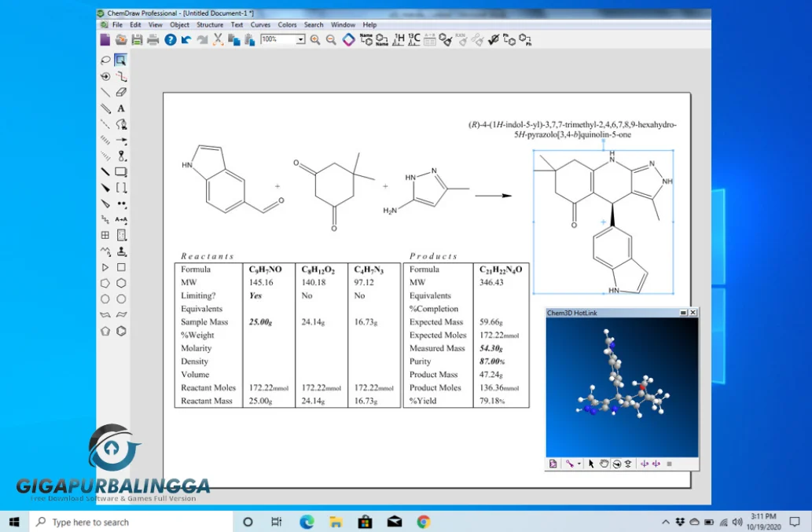Predict 1H NMR shifts
Viewport: 812px width, 532px height.
(x=399, y=39)
